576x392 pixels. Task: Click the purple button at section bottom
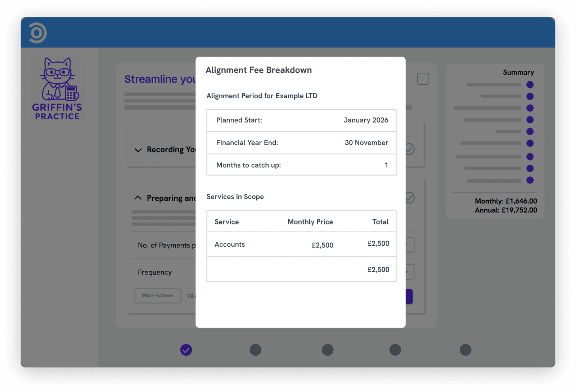pyautogui.click(x=409, y=297)
